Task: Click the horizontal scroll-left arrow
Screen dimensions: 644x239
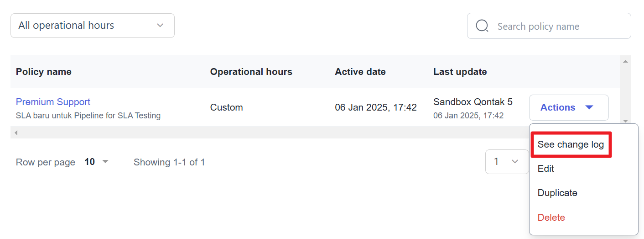Action: pos(16,133)
